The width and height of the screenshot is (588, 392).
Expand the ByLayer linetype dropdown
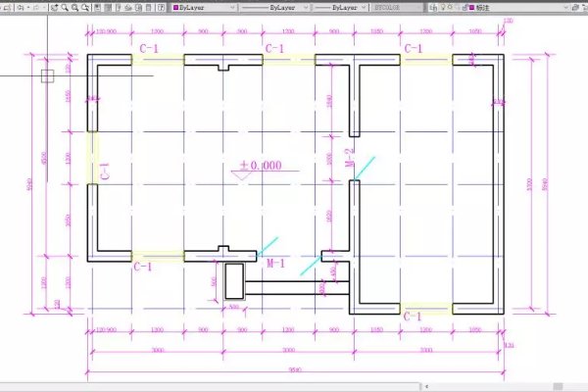click(313, 7)
